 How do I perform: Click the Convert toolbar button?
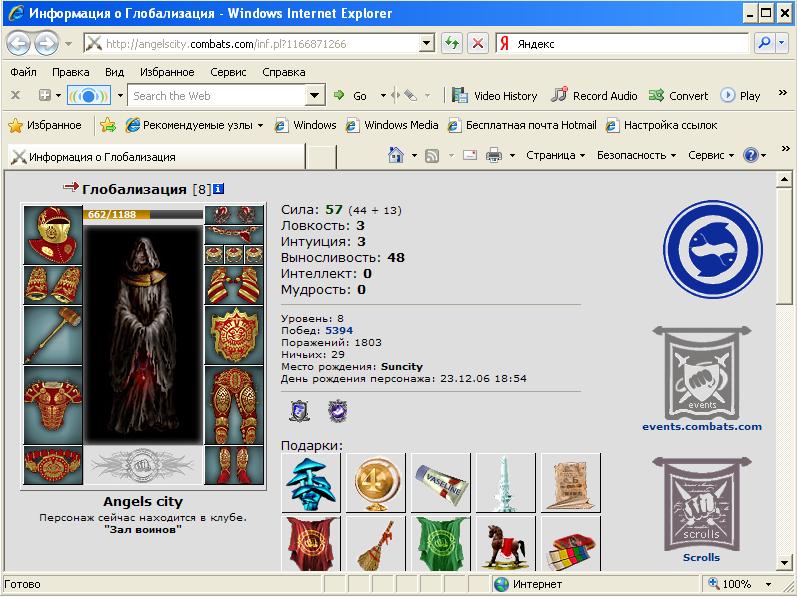pos(679,96)
